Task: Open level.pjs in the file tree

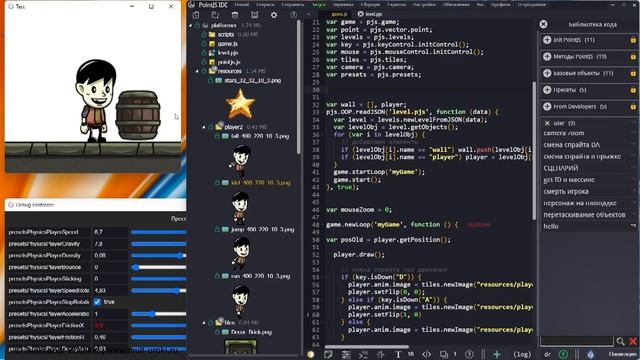Action: pyautogui.click(x=227, y=53)
